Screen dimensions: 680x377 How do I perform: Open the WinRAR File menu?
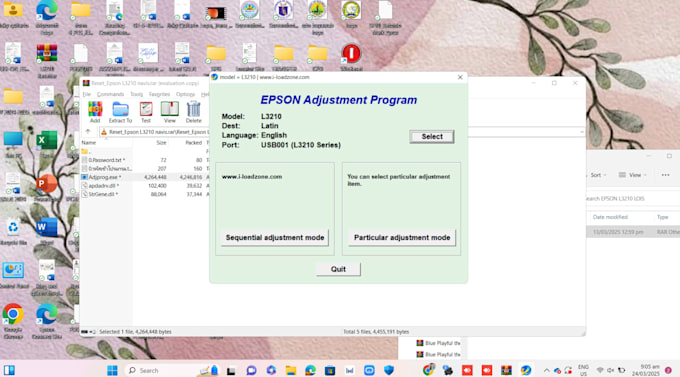[87, 94]
